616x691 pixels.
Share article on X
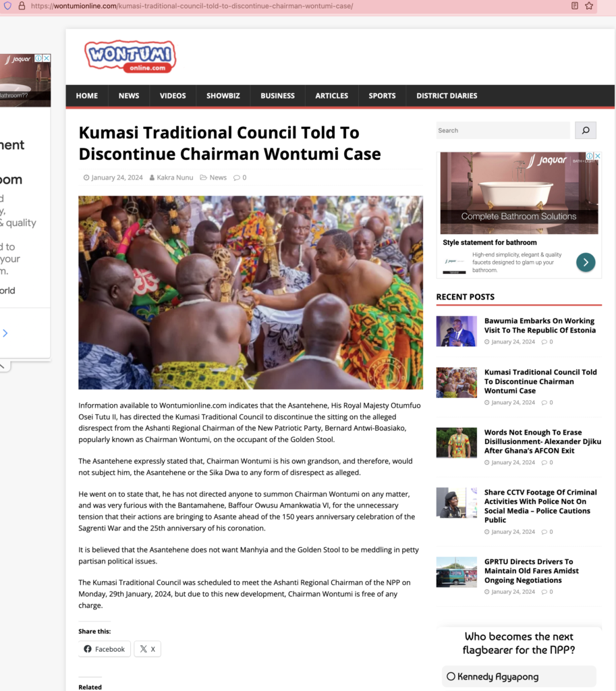[x=148, y=648]
